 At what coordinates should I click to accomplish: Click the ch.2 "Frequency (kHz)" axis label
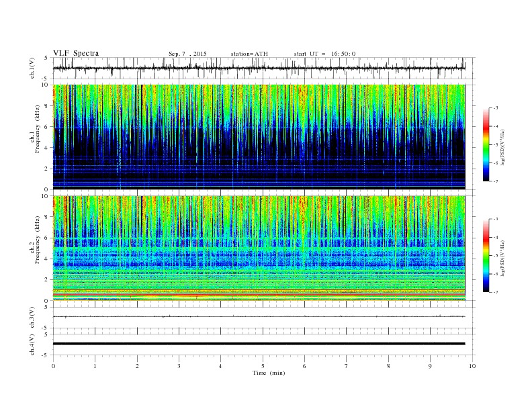38,239
